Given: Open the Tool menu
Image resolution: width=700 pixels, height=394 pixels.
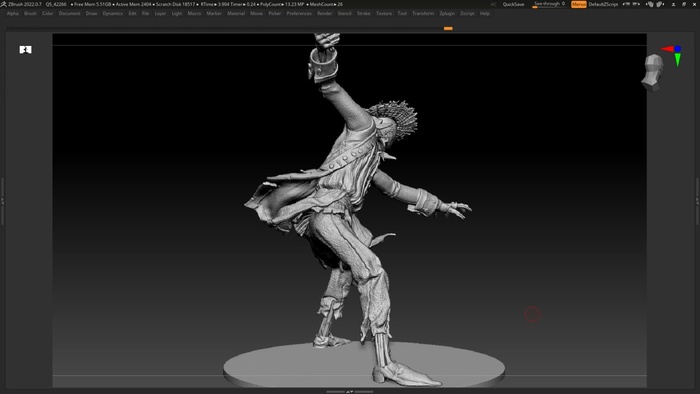Looking at the screenshot, I should click(x=402, y=13).
